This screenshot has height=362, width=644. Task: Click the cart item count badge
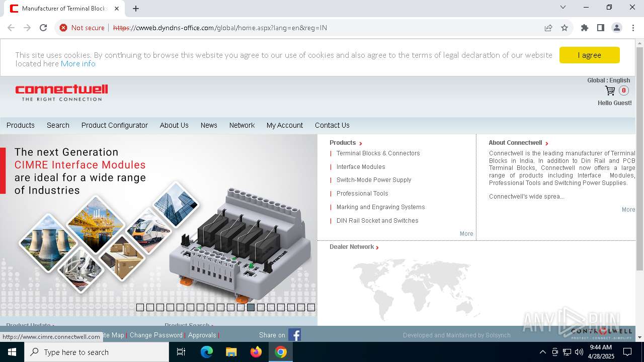click(624, 90)
